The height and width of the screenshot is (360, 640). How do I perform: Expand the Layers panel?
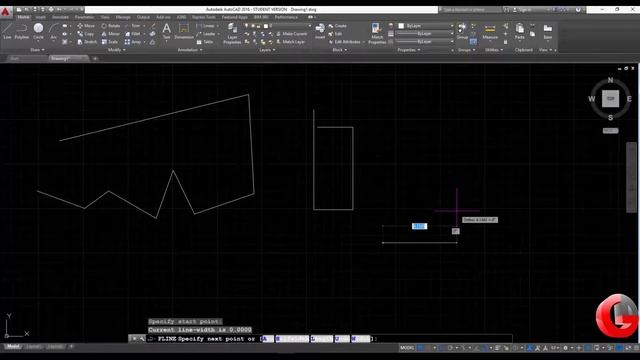(x=267, y=50)
